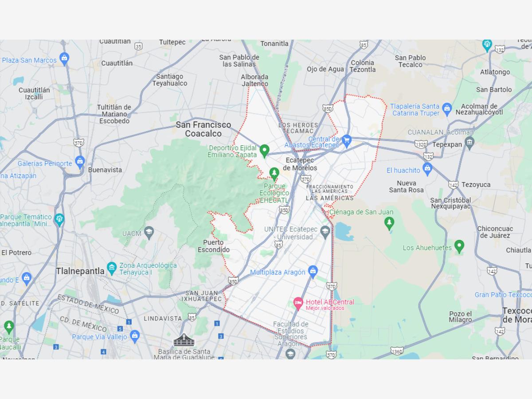The width and height of the screenshot is (532, 399).
Task: Click the Lindavista neighborhood label
Action: coord(163,319)
